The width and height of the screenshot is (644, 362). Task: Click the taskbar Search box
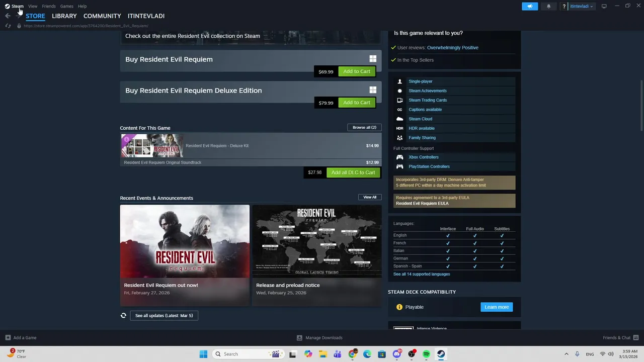pyautogui.click(x=248, y=354)
